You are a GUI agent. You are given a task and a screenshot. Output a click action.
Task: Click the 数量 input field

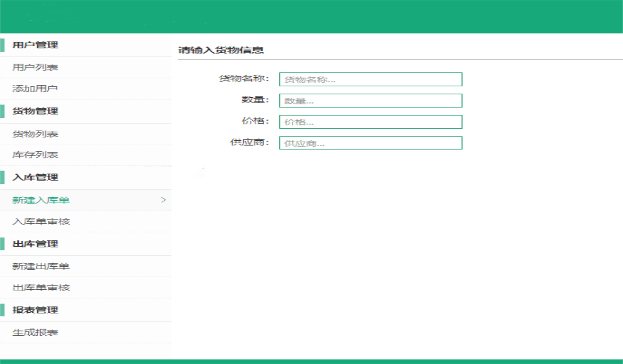(x=370, y=101)
